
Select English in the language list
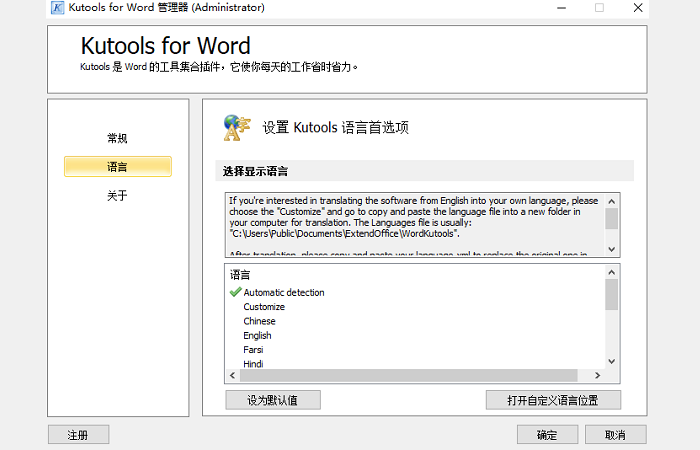(x=257, y=336)
